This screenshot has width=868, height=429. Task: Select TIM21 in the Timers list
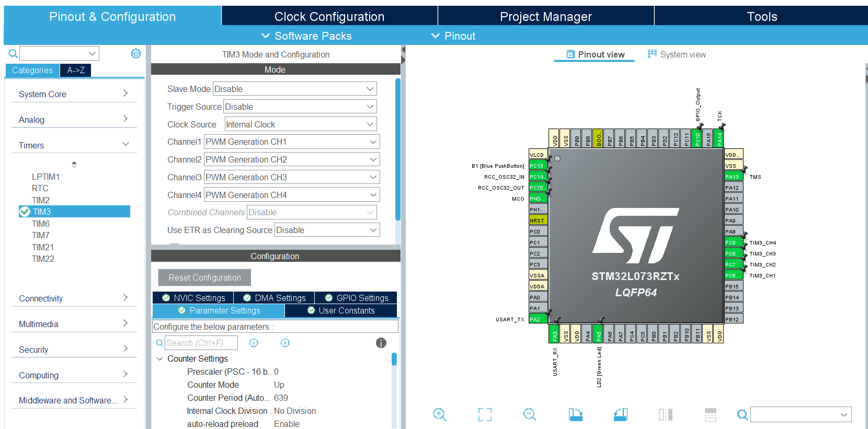(43, 247)
